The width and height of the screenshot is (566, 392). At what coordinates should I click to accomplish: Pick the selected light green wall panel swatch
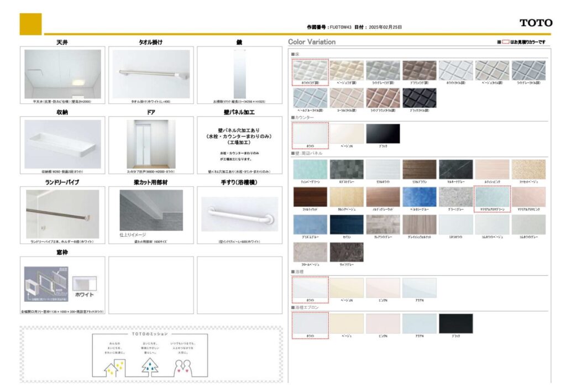(492, 197)
